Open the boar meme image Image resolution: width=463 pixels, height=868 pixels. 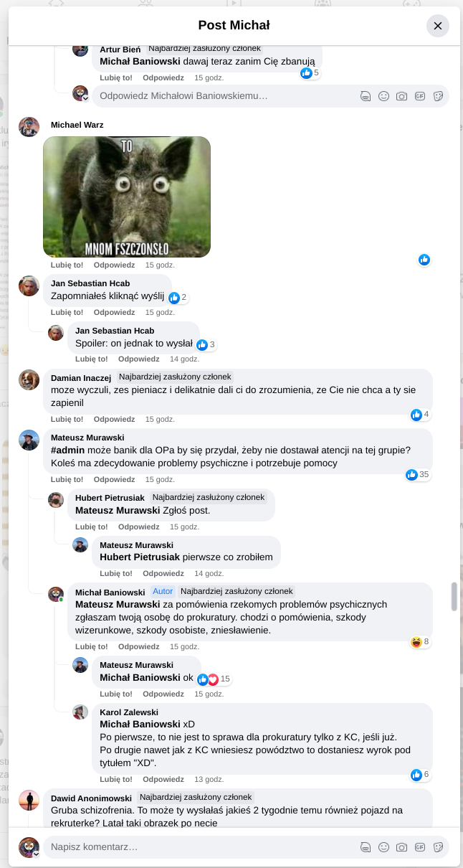tap(127, 197)
